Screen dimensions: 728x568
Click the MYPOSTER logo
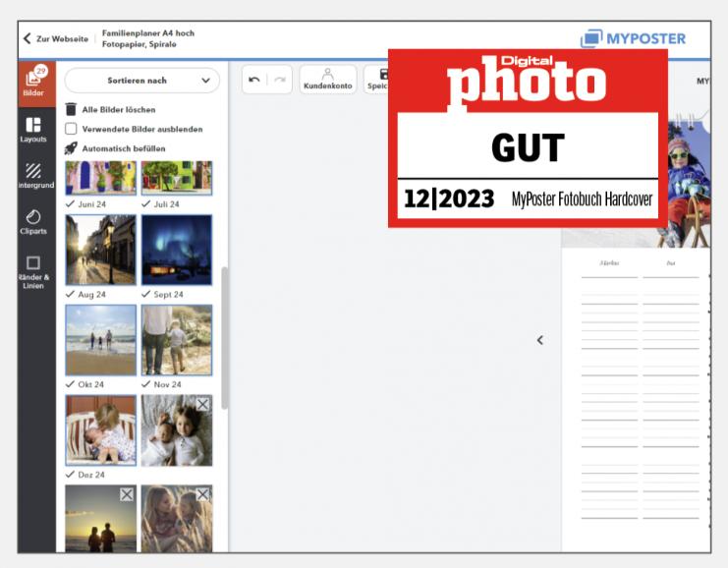633,38
